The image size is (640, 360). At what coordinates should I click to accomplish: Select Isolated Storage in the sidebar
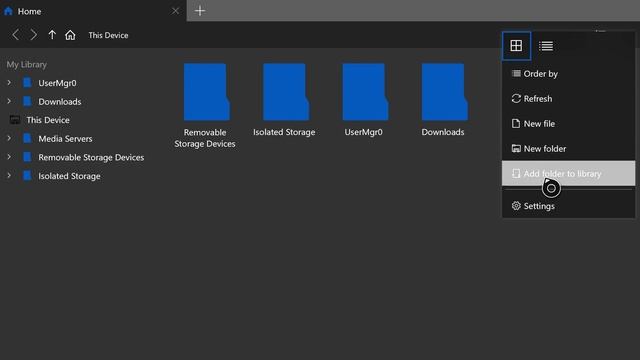69,176
